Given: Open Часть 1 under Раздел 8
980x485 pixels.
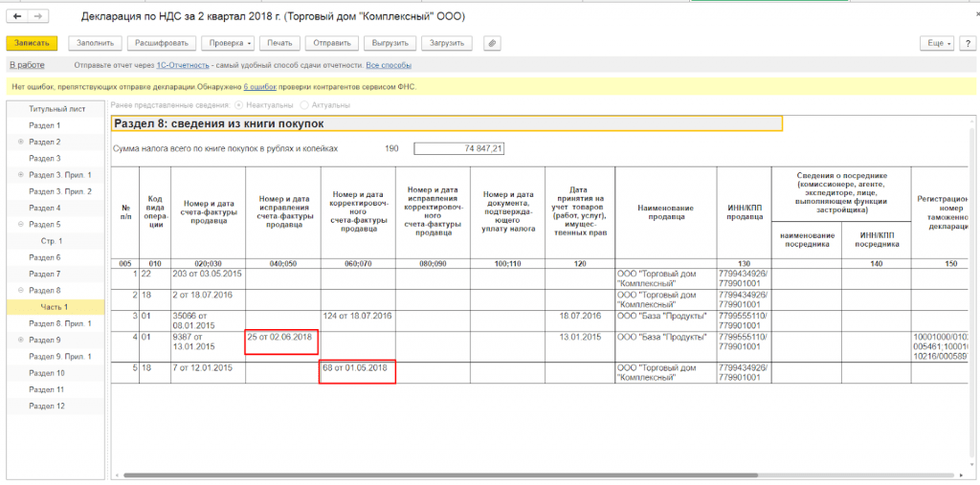Looking at the screenshot, I should point(55,307).
